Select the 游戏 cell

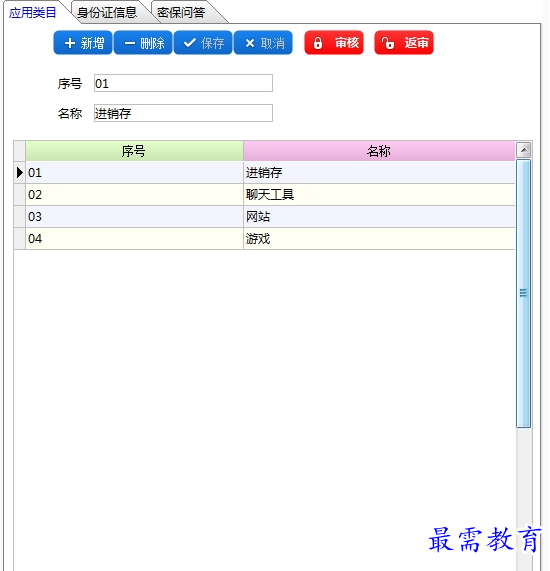pyautogui.click(x=379, y=239)
